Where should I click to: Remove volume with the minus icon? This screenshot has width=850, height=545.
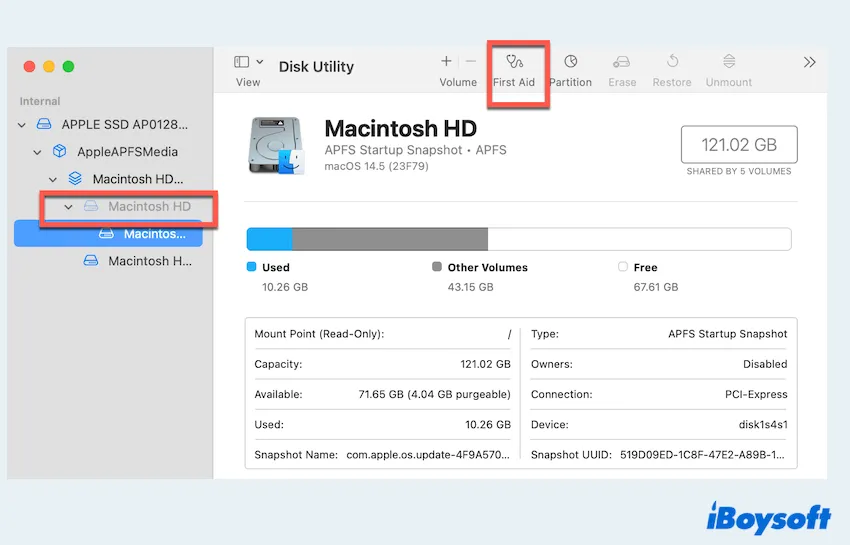click(471, 61)
